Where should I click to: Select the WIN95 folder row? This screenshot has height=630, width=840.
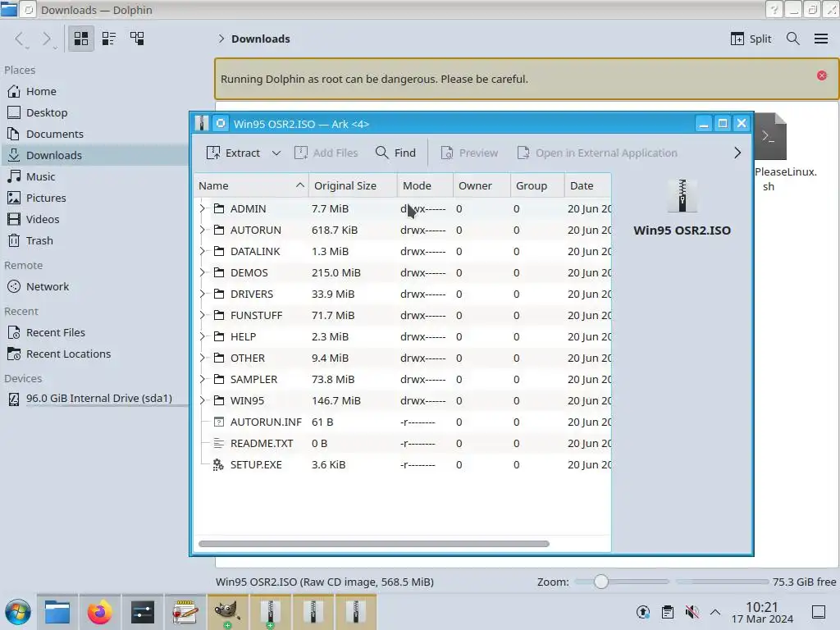402,400
